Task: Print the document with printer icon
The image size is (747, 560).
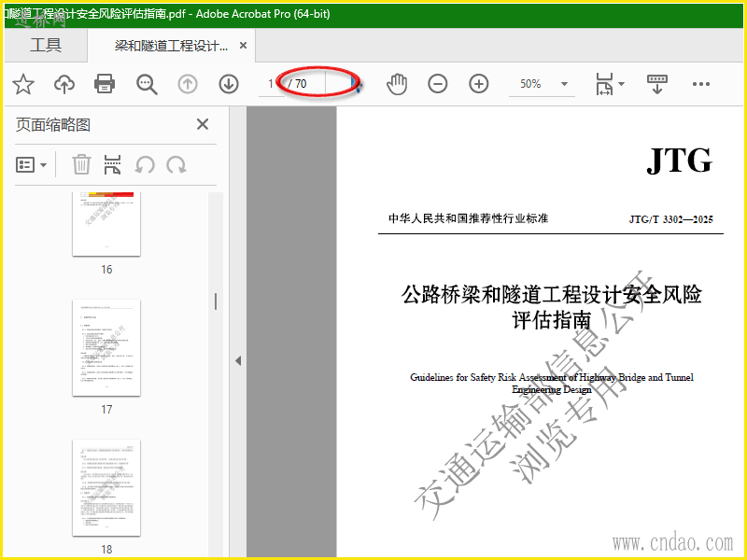Action: pyautogui.click(x=105, y=84)
